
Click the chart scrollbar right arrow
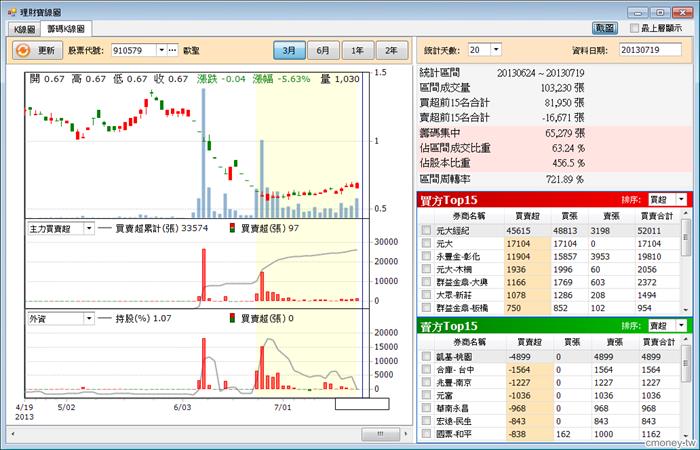(405, 433)
